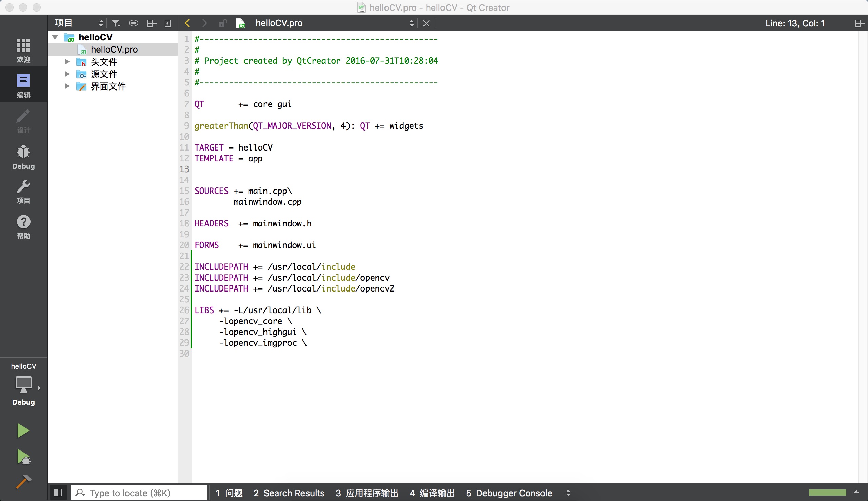868x501 pixels.
Task: Select the 头文件 folder item
Action: point(104,62)
